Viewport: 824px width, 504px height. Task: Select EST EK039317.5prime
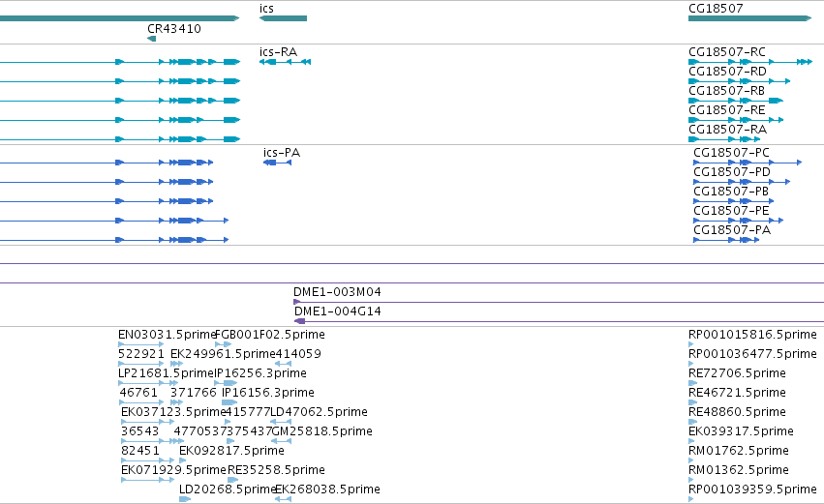(741, 431)
